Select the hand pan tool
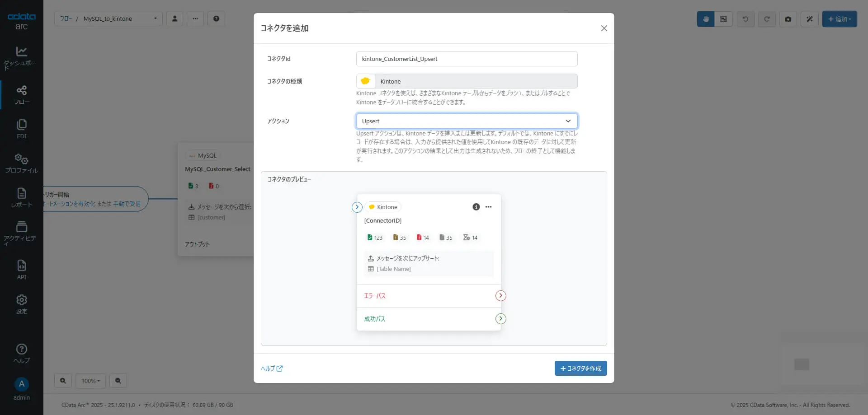 (706, 19)
